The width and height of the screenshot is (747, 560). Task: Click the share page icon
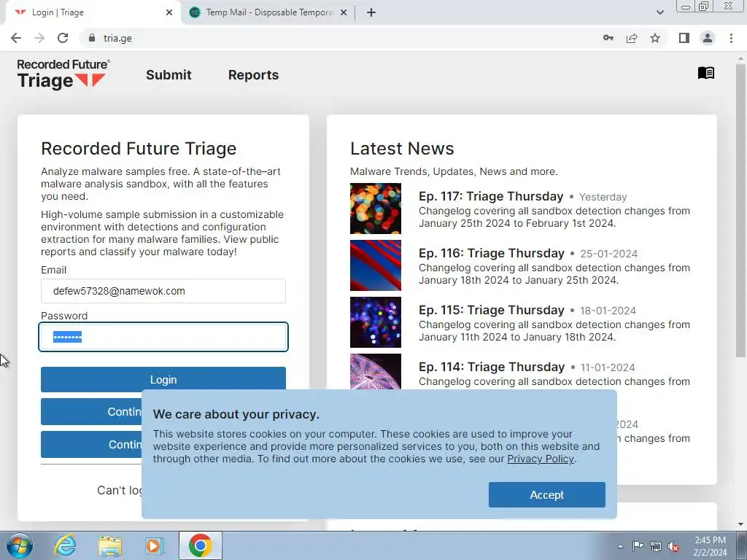[x=632, y=38]
